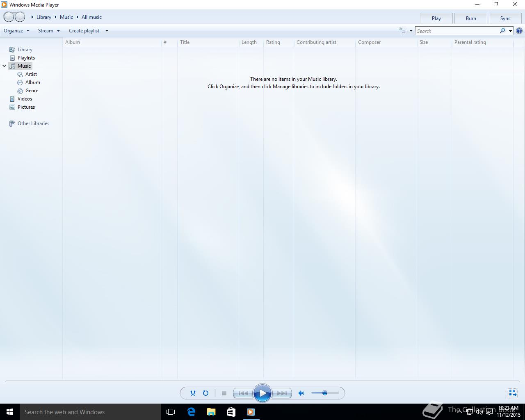Switch to the Sync tab
This screenshot has height=420, width=525.
(505, 18)
